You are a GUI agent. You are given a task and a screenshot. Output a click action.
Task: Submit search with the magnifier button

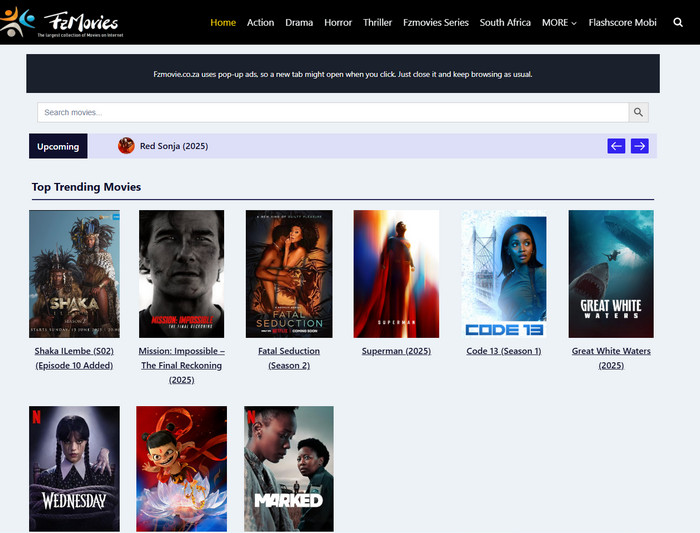tap(638, 112)
